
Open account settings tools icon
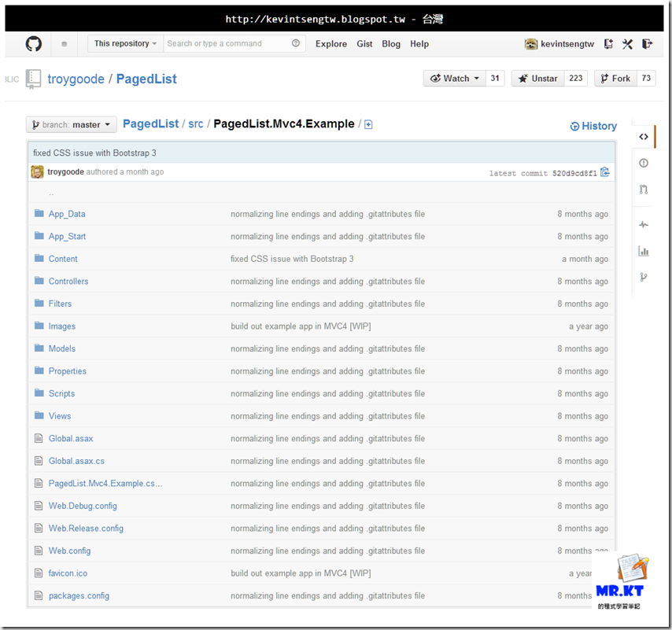pos(627,44)
